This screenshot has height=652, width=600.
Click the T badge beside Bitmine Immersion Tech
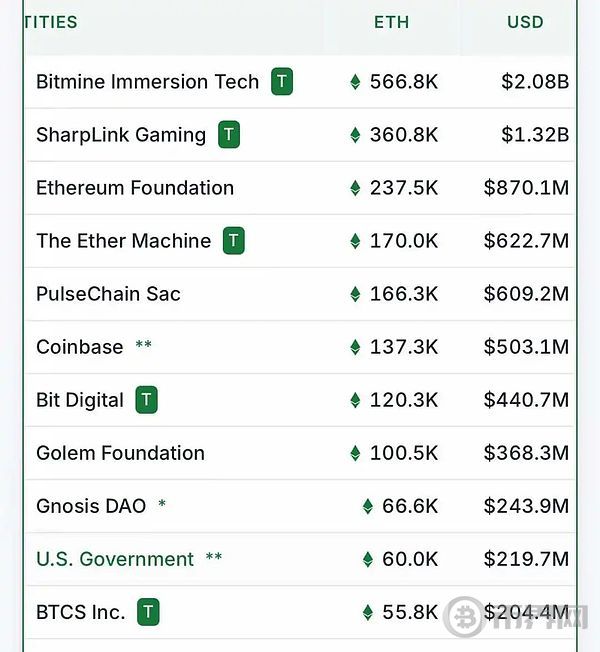(282, 82)
